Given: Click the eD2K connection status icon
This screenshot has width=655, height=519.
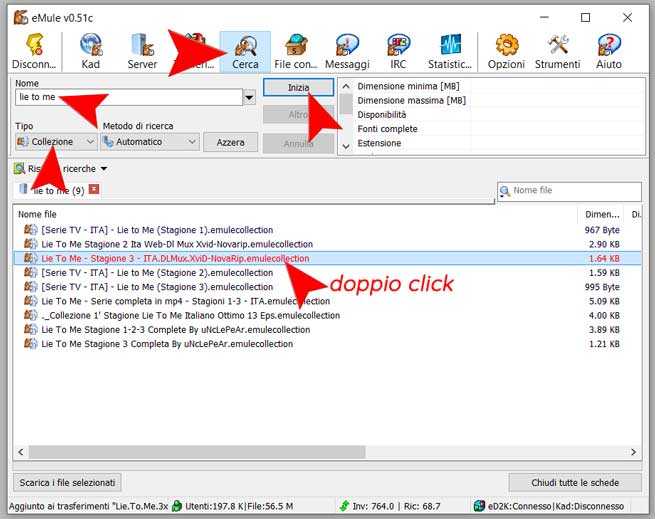Looking at the screenshot, I should click(x=480, y=506).
